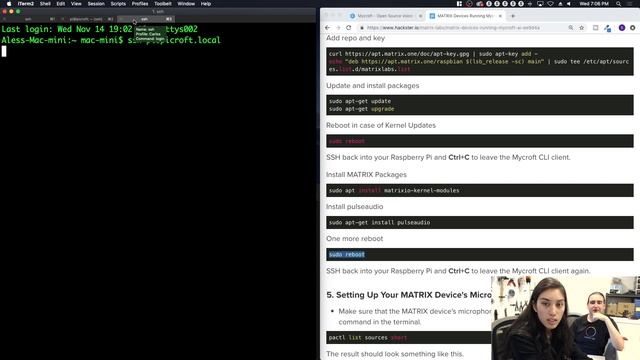Click the 'sudo apt-get update' code line
Screen dimensions: 640x360
click(x=360, y=101)
